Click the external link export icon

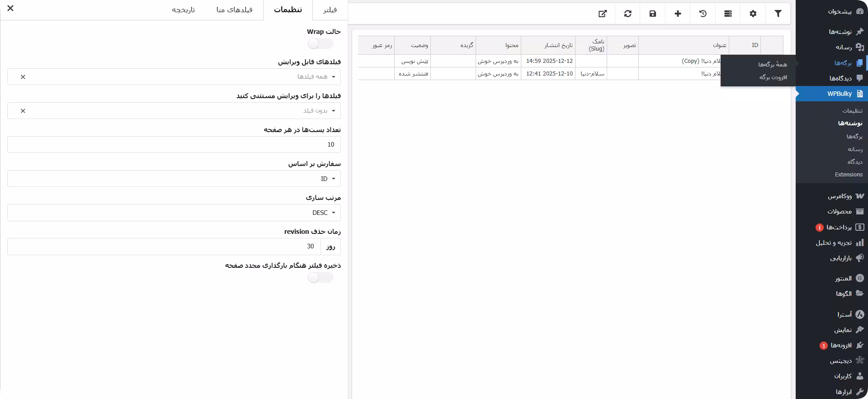pyautogui.click(x=603, y=14)
